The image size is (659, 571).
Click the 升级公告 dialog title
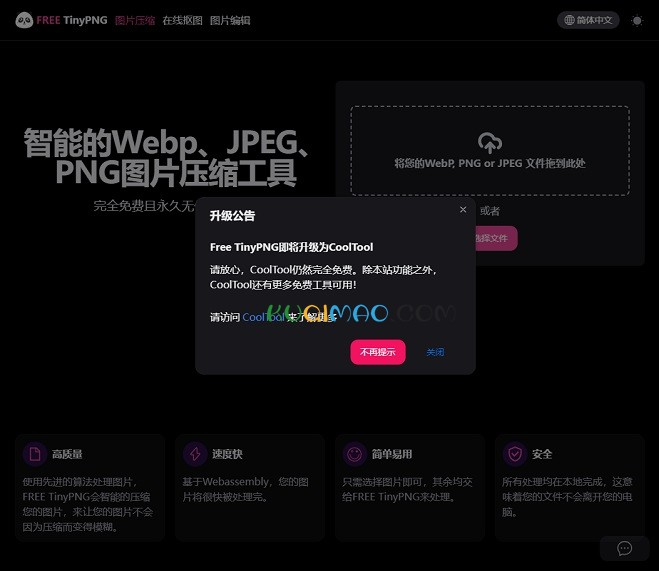(232, 216)
